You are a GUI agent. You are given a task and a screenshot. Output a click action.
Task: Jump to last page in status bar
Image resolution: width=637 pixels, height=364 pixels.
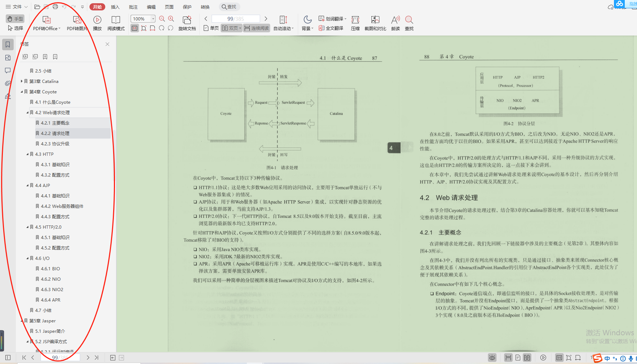tap(97, 358)
